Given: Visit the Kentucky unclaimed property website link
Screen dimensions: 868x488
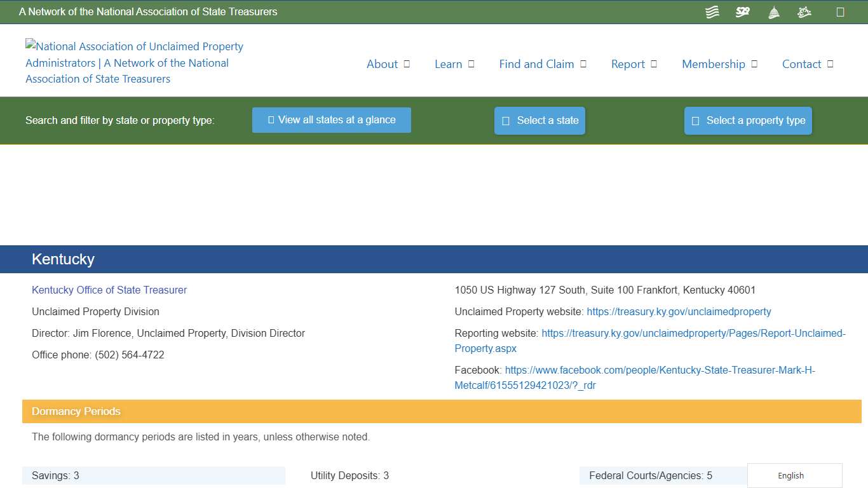Looking at the screenshot, I should 679,311.
